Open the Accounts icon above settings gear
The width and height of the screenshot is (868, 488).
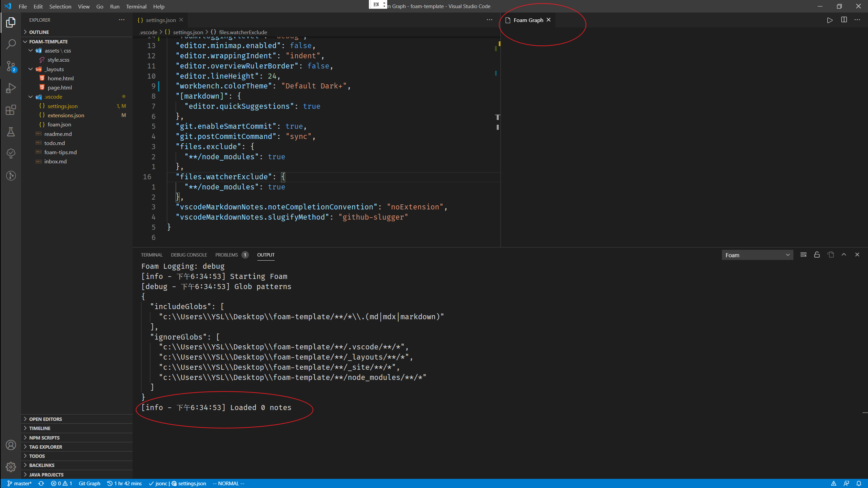click(x=11, y=445)
